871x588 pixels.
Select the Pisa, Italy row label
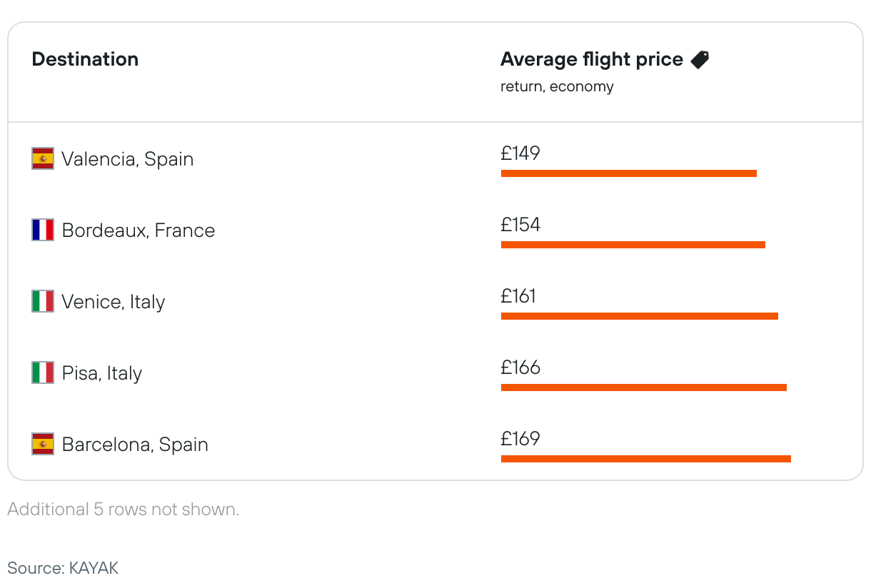[x=101, y=373]
